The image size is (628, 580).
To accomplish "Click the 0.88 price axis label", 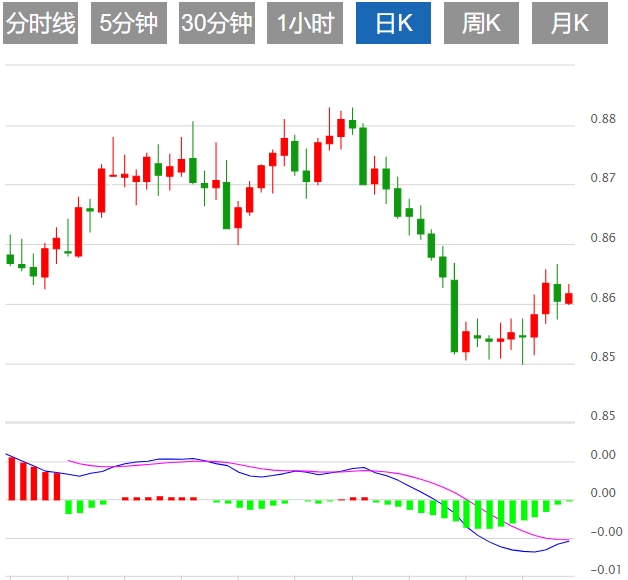I will pyautogui.click(x=603, y=119).
